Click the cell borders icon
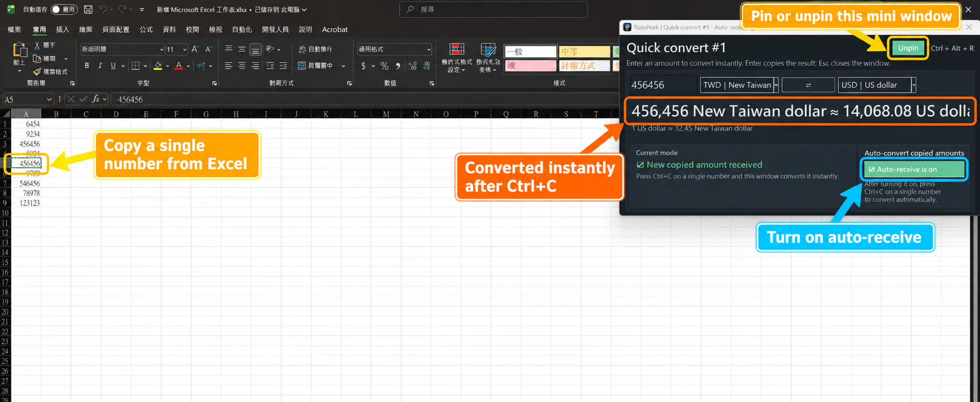The height and width of the screenshot is (402, 980). (x=136, y=66)
